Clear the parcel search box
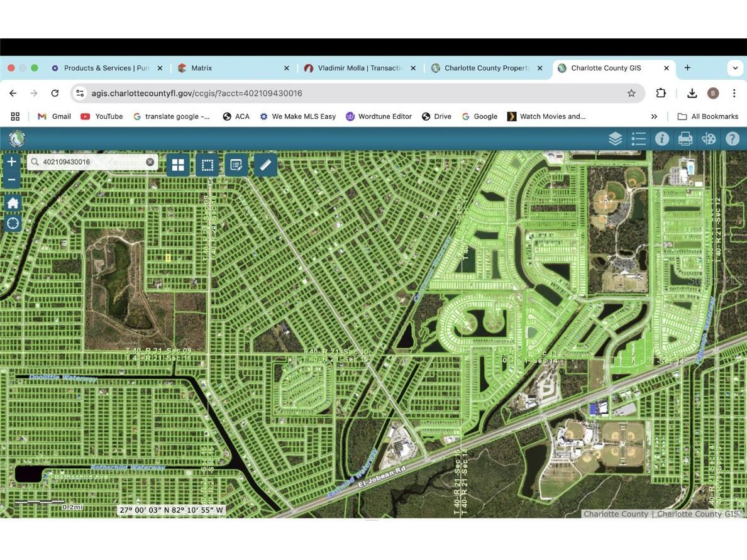 pos(150,162)
